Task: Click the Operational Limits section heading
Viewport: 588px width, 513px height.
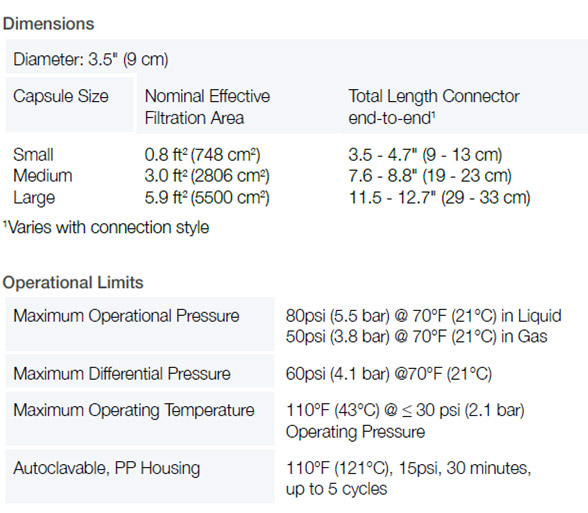Action: [73, 283]
